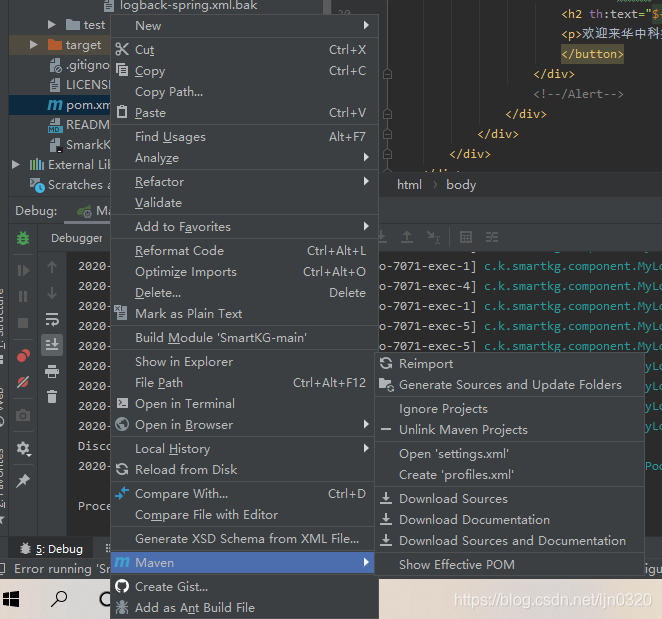This screenshot has width=662, height=619.
Task: Select Open in Terminal menu entry
Action: click(185, 404)
